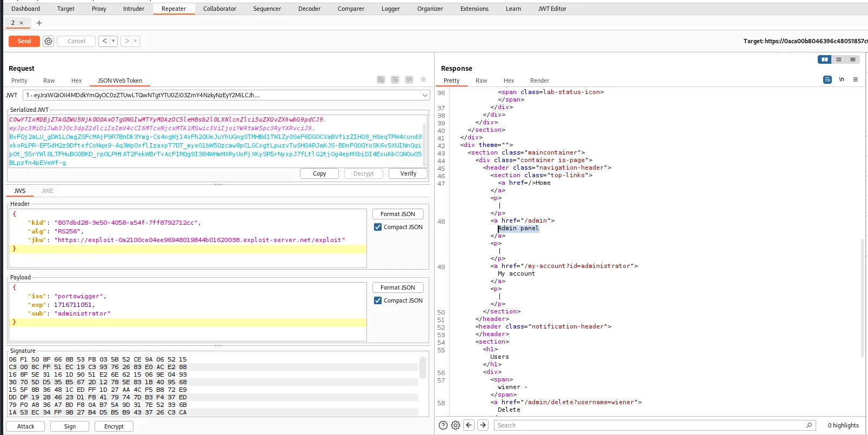
Task: Show Request Raw view
Action: [x=49, y=81]
